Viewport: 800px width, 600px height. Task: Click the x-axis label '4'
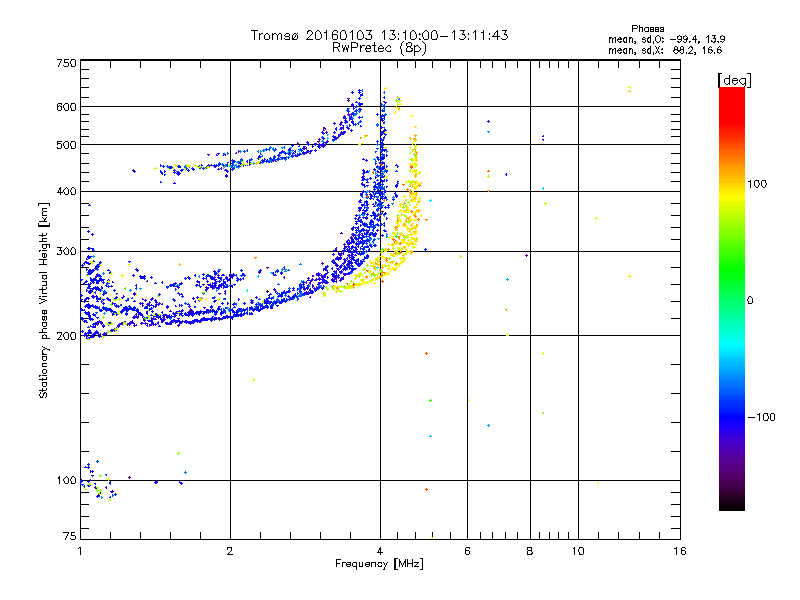coord(380,551)
